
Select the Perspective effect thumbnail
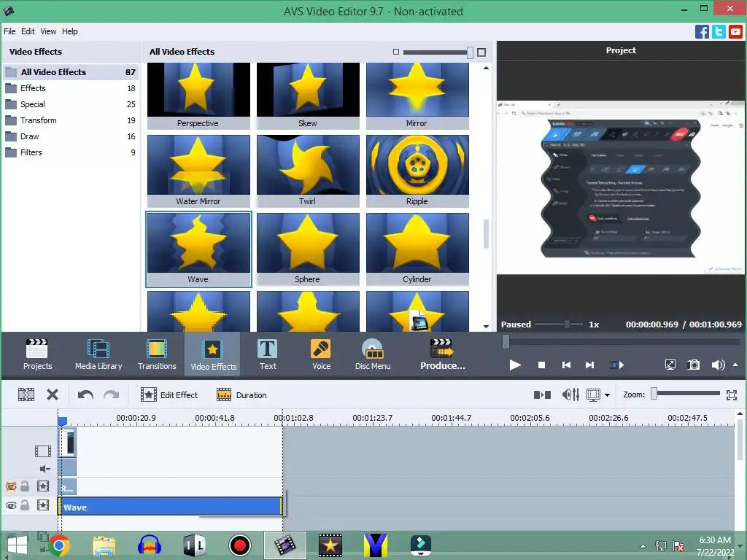198,96
